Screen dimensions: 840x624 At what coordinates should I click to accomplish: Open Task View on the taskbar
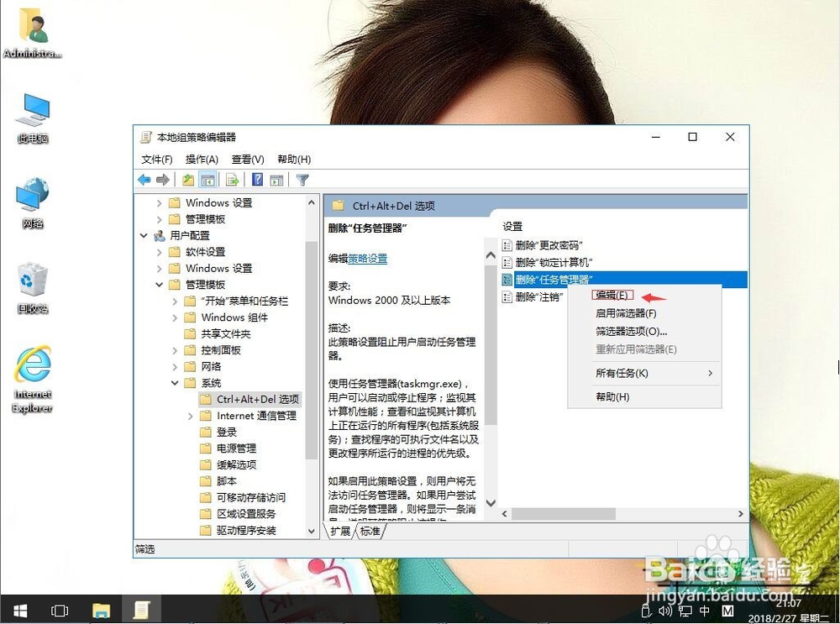pyautogui.click(x=60, y=610)
